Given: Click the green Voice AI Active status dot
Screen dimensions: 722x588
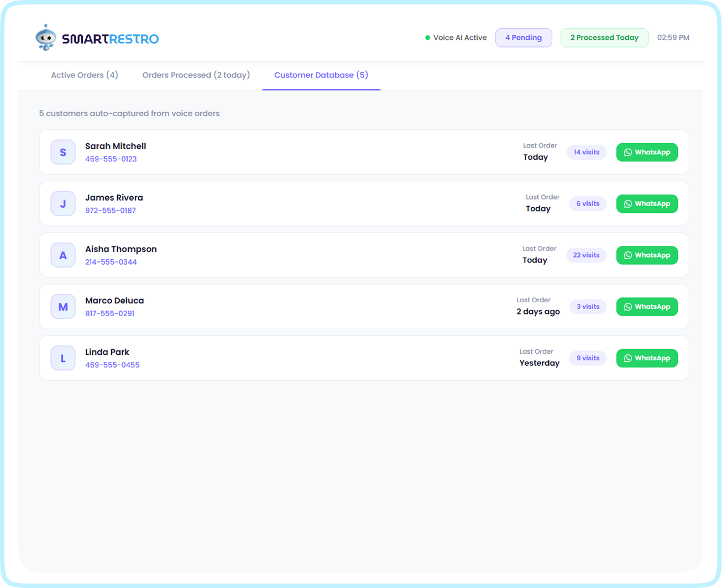Looking at the screenshot, I should 427,38.
